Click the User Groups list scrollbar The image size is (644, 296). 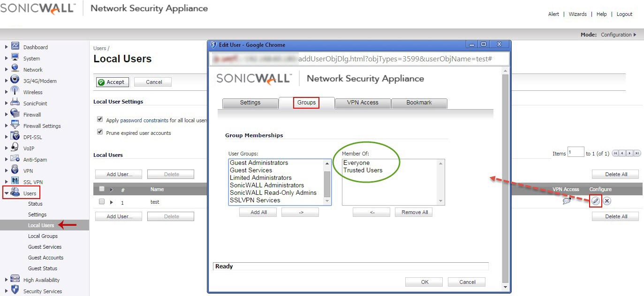coord(327,182)
